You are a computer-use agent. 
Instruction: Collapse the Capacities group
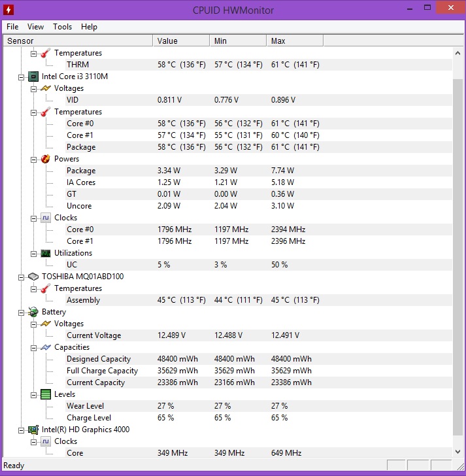33,348
